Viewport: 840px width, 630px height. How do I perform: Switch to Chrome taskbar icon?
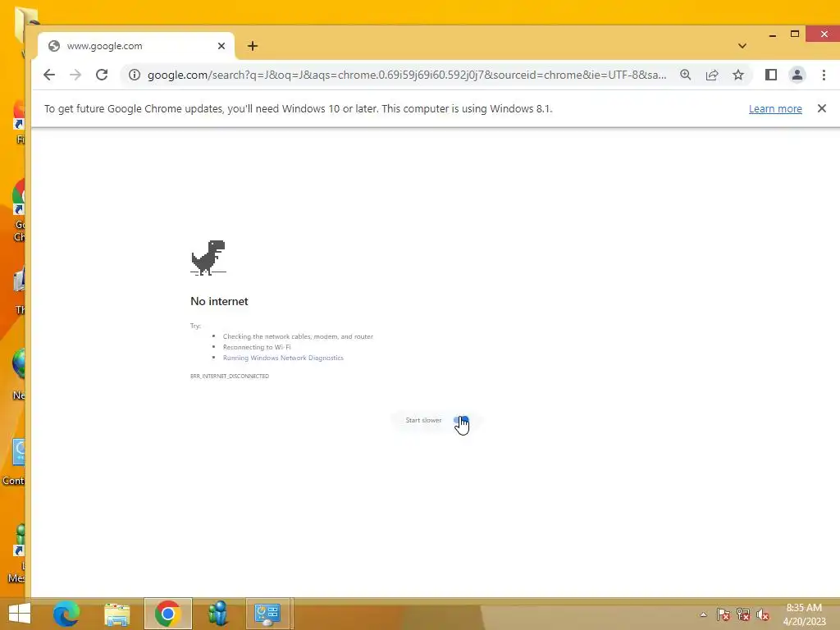pyautogui.click(x=167, y=614)
